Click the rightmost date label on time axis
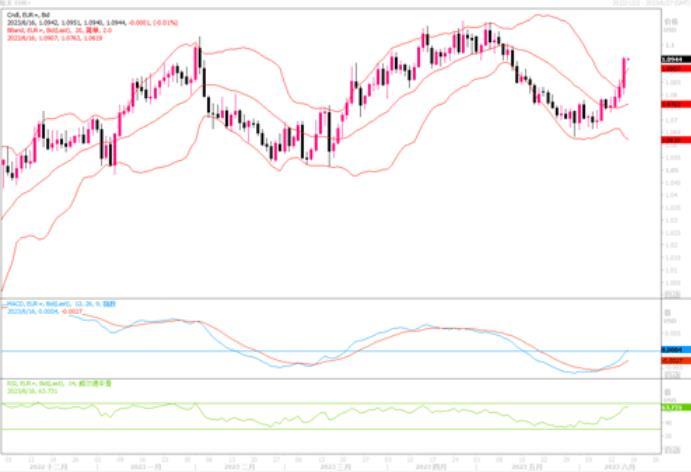Viewport: 691px width, 472px height. coord(621,467)
